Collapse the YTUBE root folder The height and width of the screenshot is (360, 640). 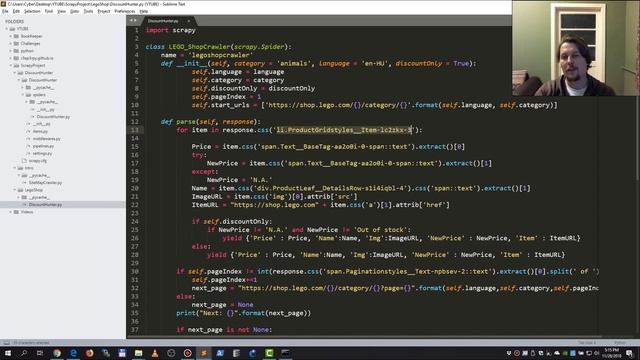click(7, 29)
